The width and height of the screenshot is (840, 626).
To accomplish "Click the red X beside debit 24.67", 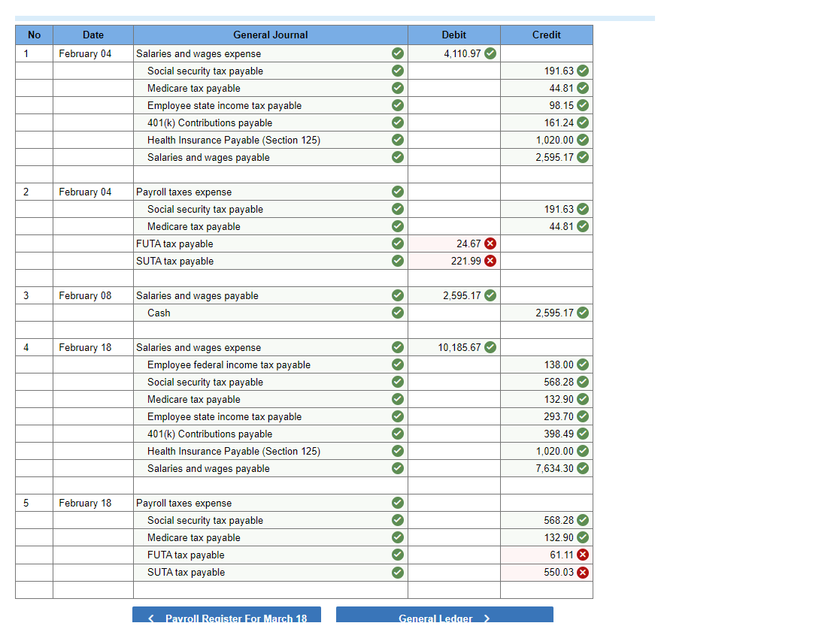I will (490, 243).
